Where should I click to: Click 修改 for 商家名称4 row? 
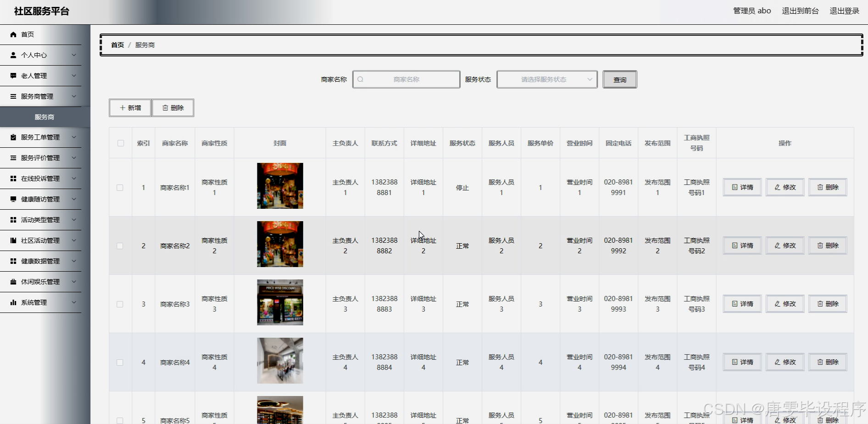pos(785,362)
